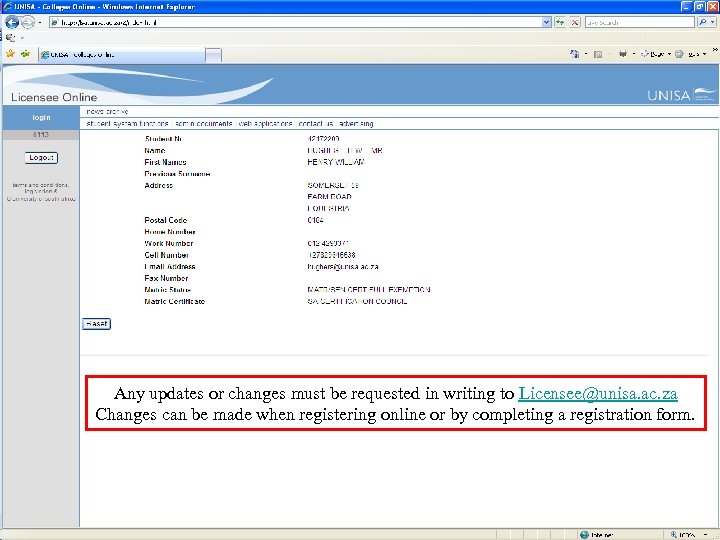Screen dimensions: 720x540
Task: Stop loading with the red X icon
Action: click(575, 22)
